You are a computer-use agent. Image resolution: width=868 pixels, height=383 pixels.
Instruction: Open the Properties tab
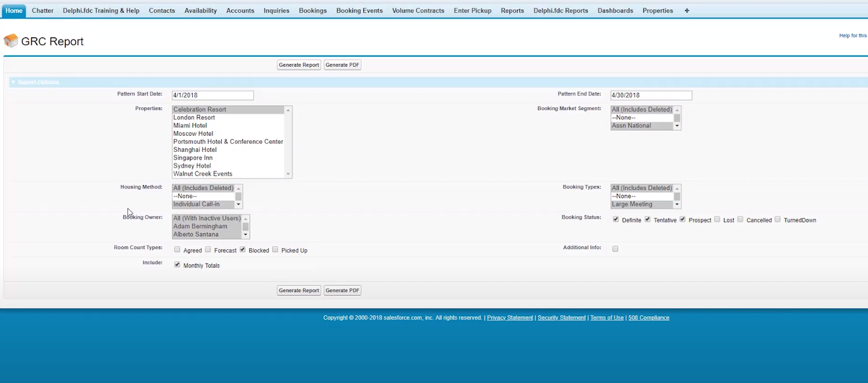(x=658, y=11)
